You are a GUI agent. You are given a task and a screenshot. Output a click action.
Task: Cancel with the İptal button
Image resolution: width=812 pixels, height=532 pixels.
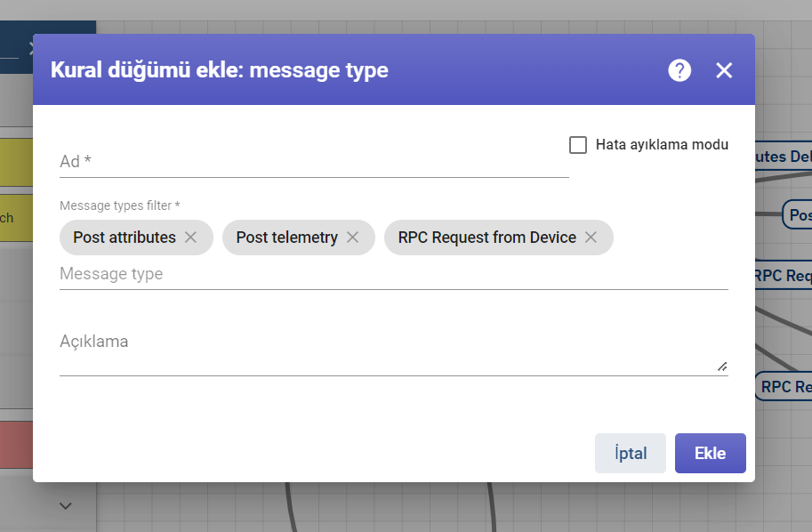631,453
